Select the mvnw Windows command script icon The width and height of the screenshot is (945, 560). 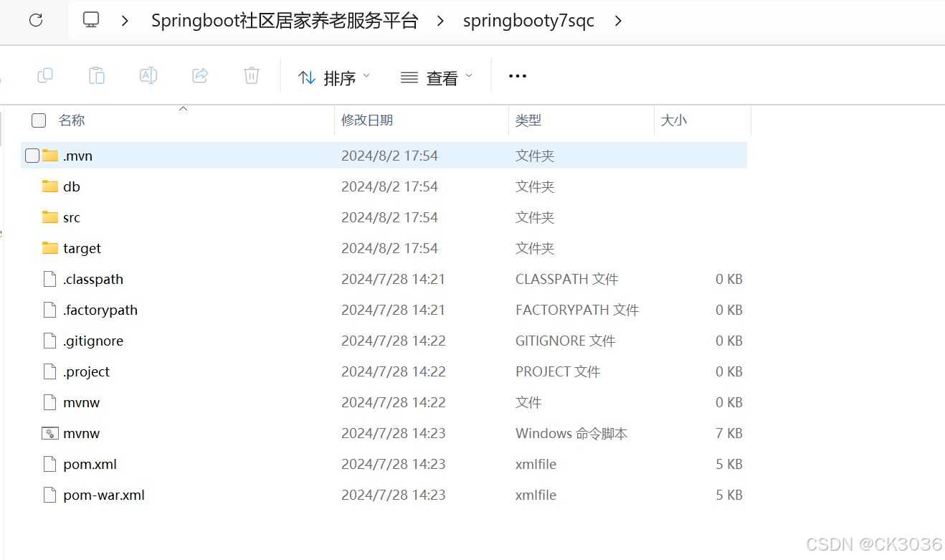point(50,433)
